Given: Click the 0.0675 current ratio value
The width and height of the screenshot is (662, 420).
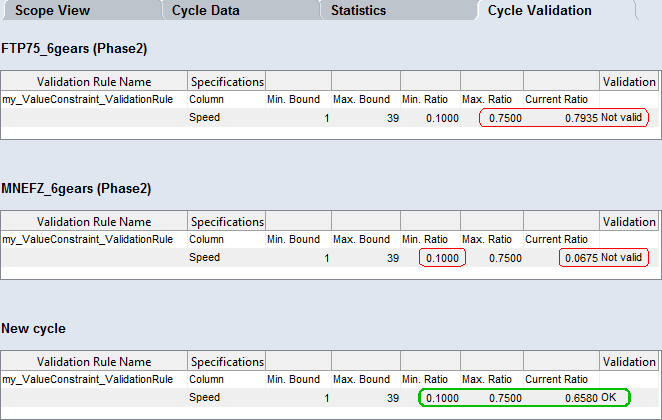Looking at the screenshot, I should point(580,258).
